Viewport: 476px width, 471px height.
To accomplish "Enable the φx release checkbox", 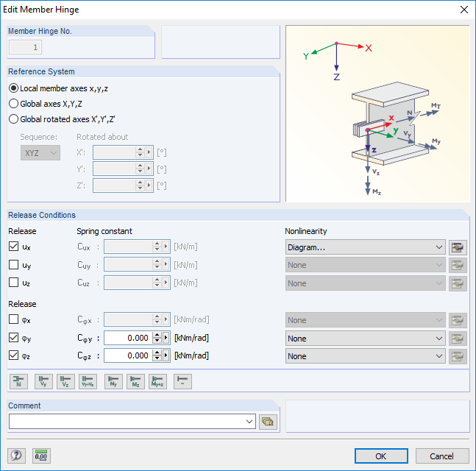I will 13,319.
